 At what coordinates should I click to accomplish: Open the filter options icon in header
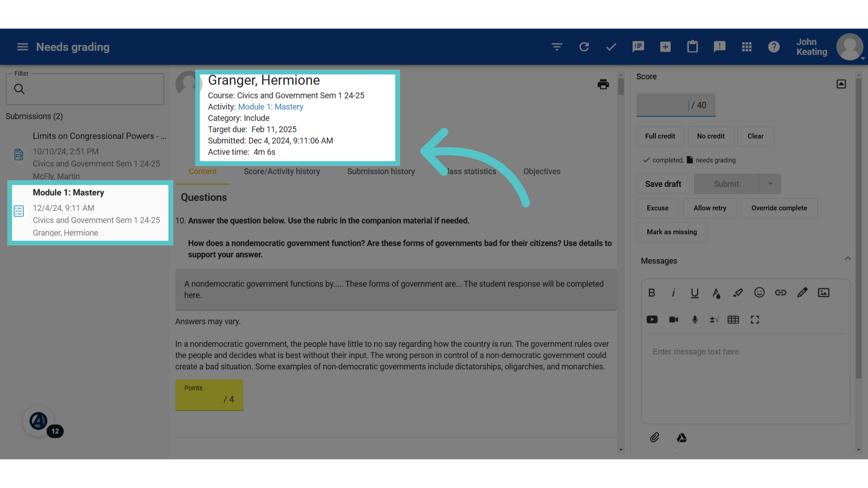pyautogui.click(x=557, y=47)
